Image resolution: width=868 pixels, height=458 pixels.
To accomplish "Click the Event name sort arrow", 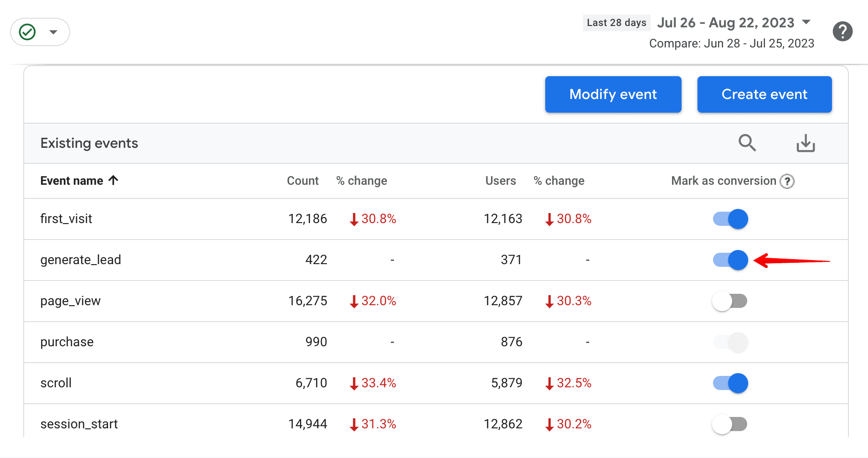I will click(114, 180).
